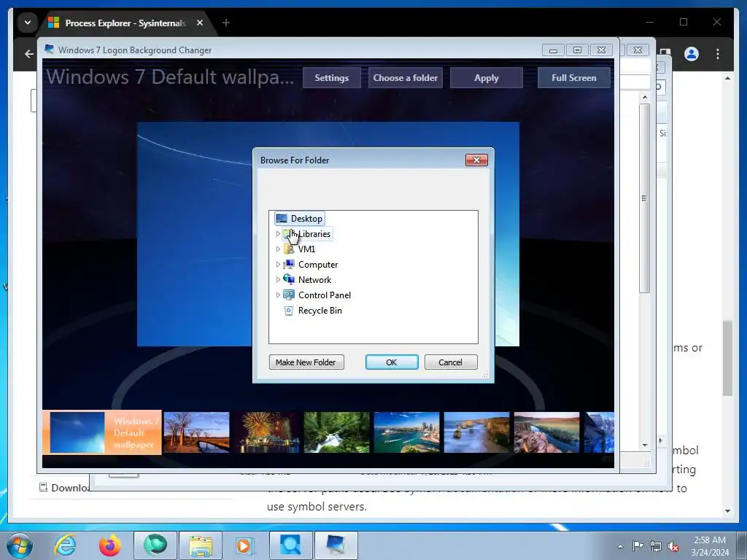Open the clock showing 2:58 AM
This screenshot has width=747, height=560.
710,546
